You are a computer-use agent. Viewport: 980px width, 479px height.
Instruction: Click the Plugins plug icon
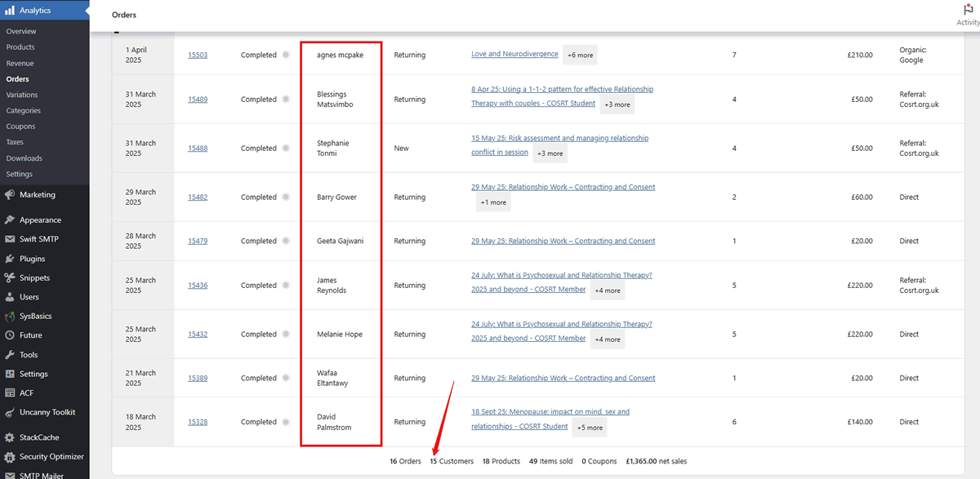point(10,259)
